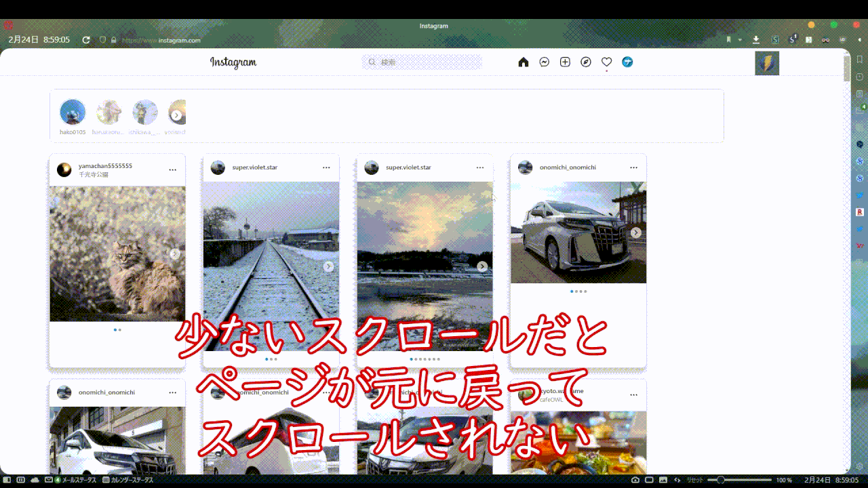Toggle extensions visibility arrow in toolbar
This screenshot has width=868, height=488.
coord(859,40)
